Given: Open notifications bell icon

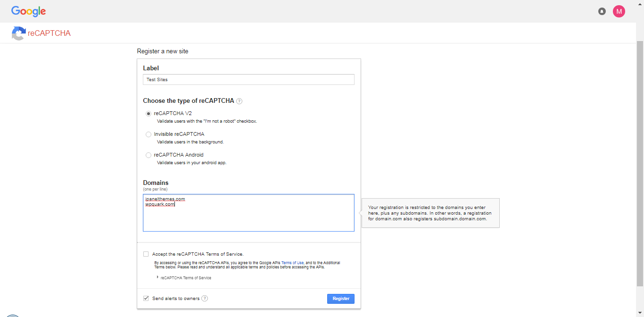Looking at the screenshot, I should click(602, 11).
